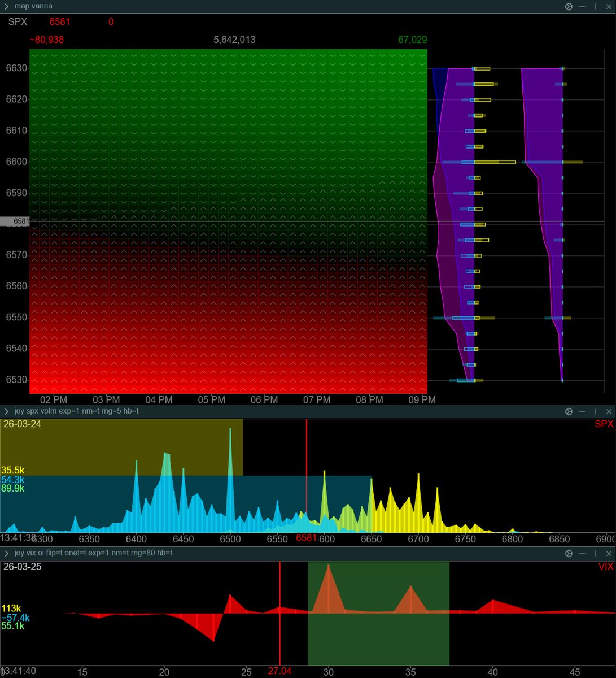The image size is (616, 678).
Task: Click the green 67,029 maximum value
Action: pos(412,40)
